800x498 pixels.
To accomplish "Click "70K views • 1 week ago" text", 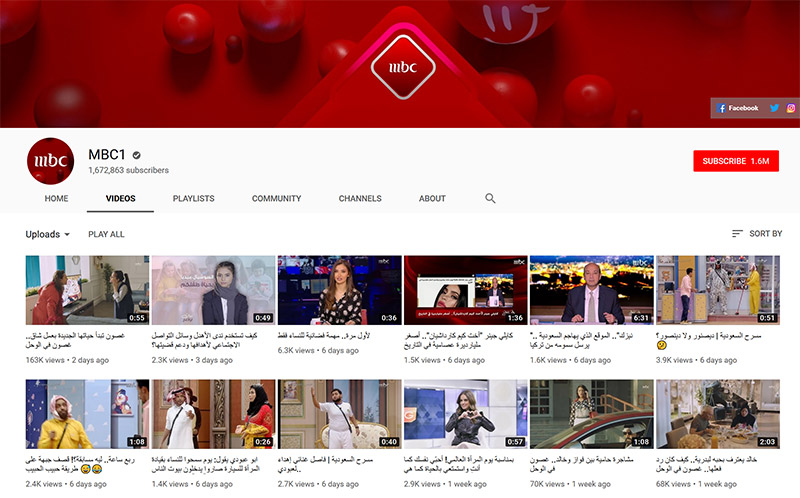I will point(570,484).
